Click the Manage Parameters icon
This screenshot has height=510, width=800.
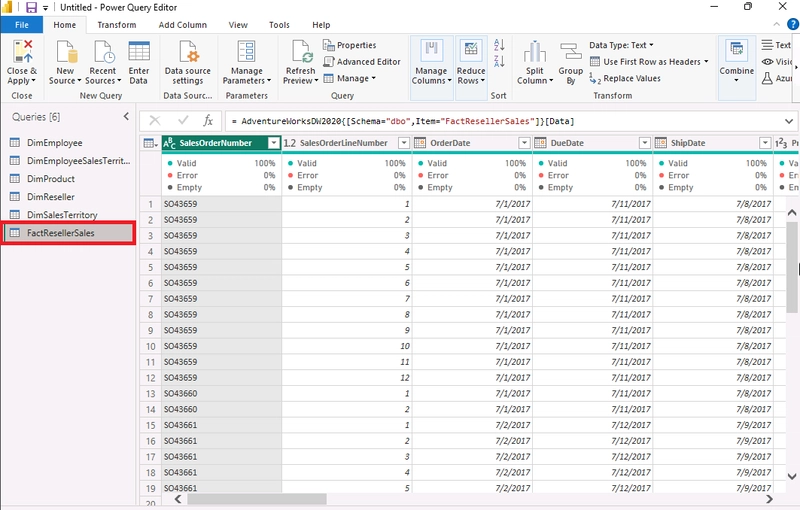(x=246, y=52)
